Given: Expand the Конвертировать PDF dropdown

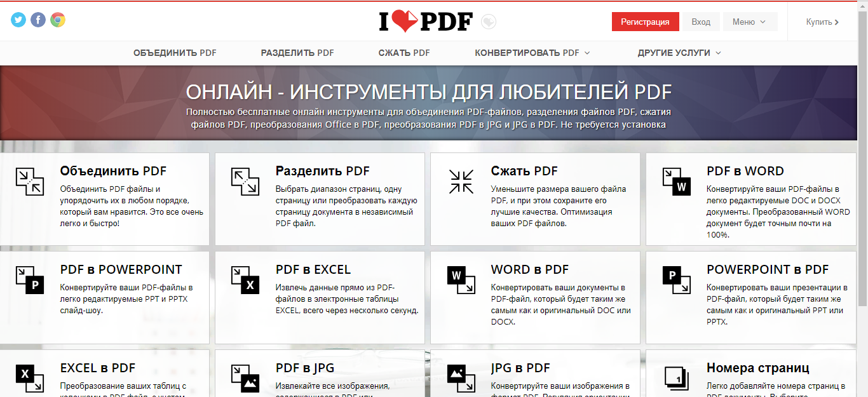Looking at the screenshot, I should (x=532, y=53).
